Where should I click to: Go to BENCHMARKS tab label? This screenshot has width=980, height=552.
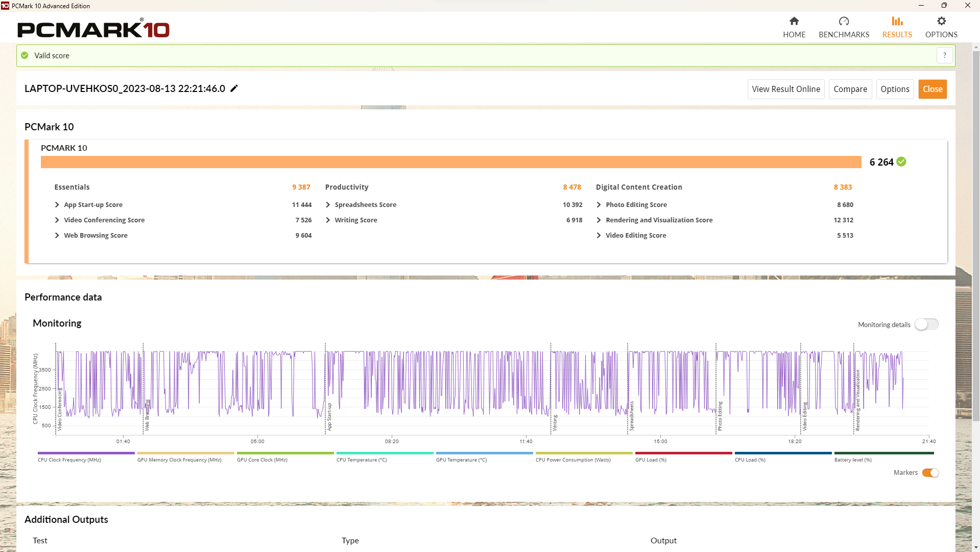(x=844, y=35)
